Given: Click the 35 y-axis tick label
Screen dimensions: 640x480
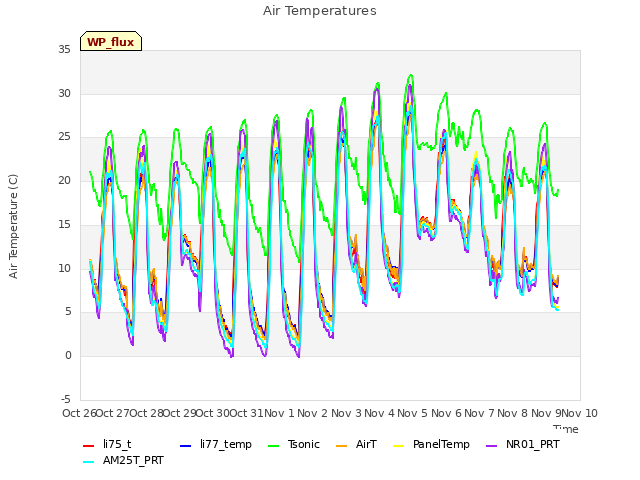Looking at the screenshot, I should tap(64, 50).
